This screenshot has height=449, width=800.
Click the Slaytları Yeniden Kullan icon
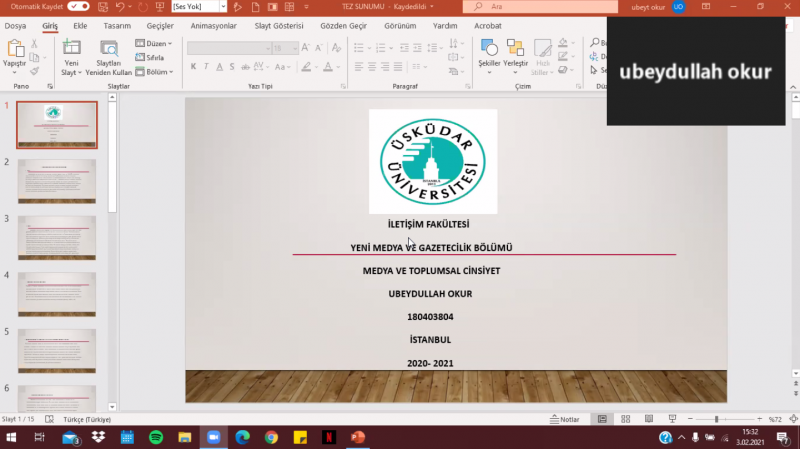click(108, 48)
